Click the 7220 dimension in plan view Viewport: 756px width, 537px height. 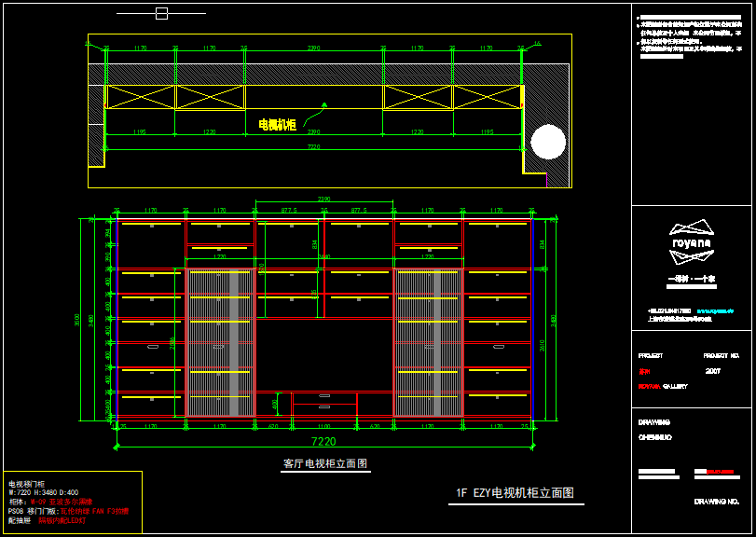313,146
